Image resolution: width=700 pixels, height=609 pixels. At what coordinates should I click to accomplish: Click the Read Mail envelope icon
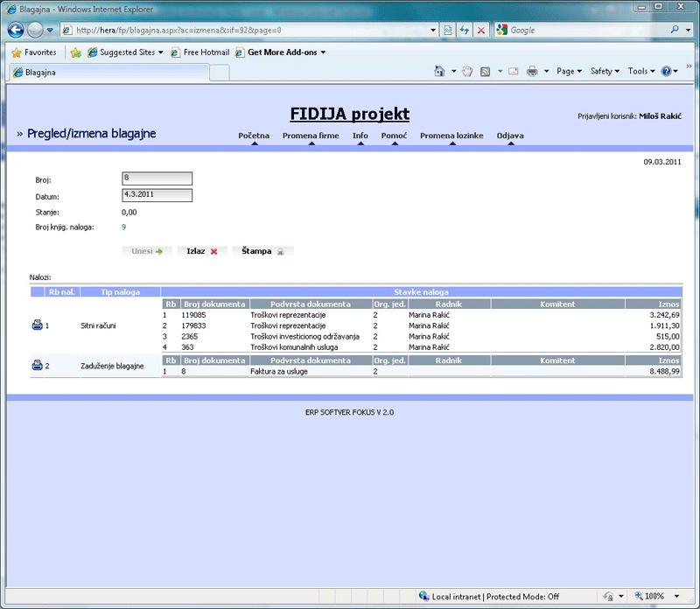514,71
